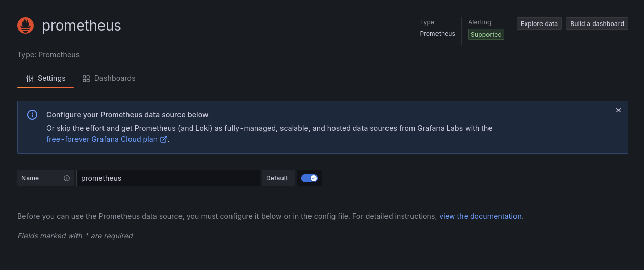The height and width of the screenshot is (270, 644).
Task: Click the sliders icon on Settings tab
Action: (30, 79)
